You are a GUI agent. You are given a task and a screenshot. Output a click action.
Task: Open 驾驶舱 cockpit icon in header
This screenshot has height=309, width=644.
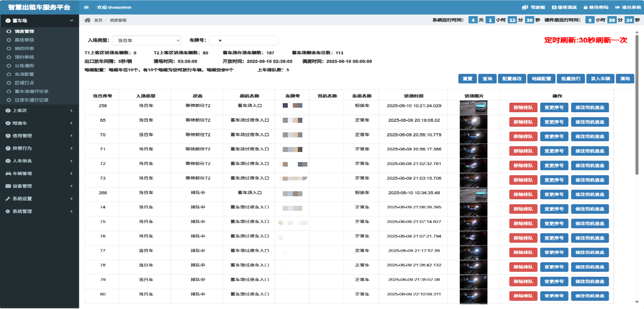click(x=525, y=8)
